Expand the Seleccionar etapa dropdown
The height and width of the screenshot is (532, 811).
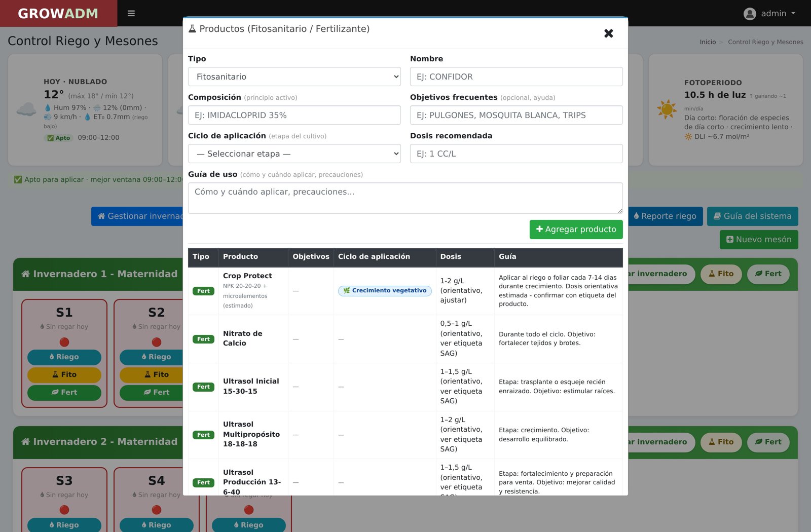(294, 154)
